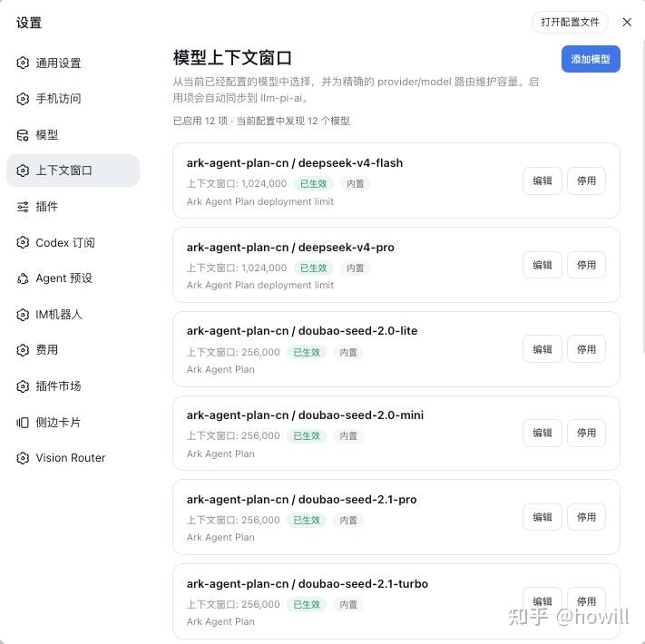
Task: Open 插件市场 page
Action: click(73, 386)
